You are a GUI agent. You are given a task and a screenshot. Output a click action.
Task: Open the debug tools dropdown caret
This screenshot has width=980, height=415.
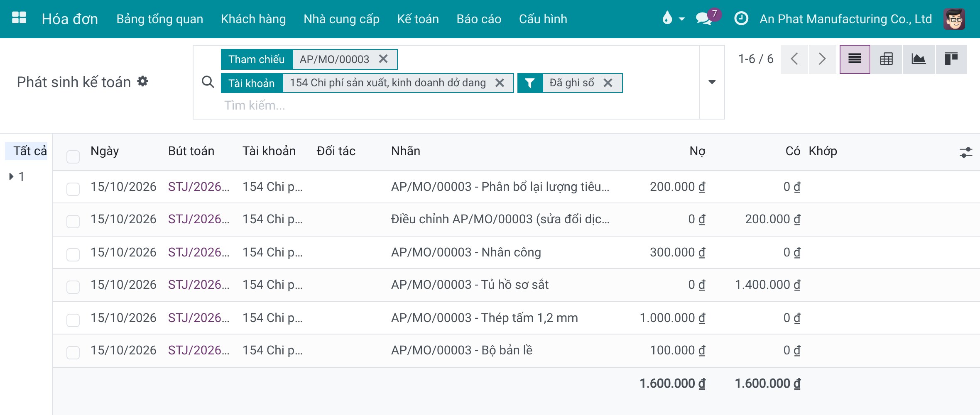[x=681, y=19]
